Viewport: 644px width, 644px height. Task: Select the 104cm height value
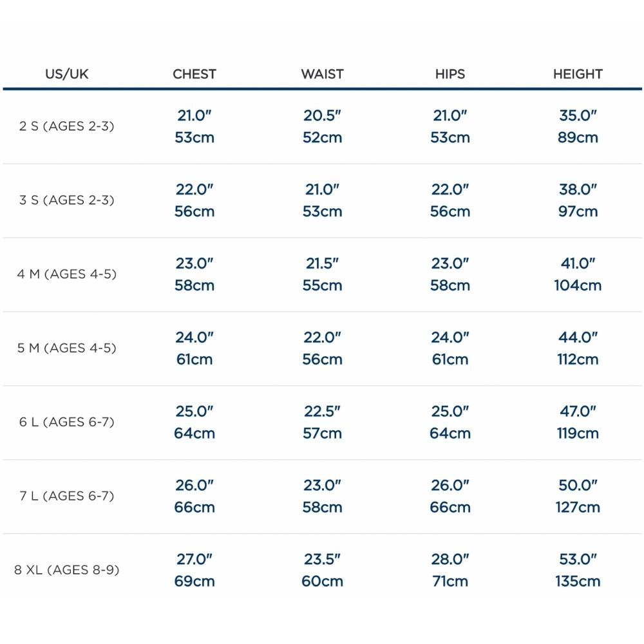coord(578,285)
